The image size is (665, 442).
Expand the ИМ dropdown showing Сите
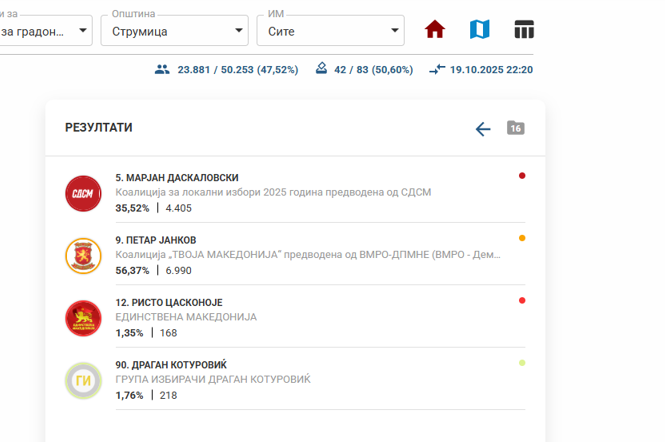pyautogui.click(x=330, y=31)
